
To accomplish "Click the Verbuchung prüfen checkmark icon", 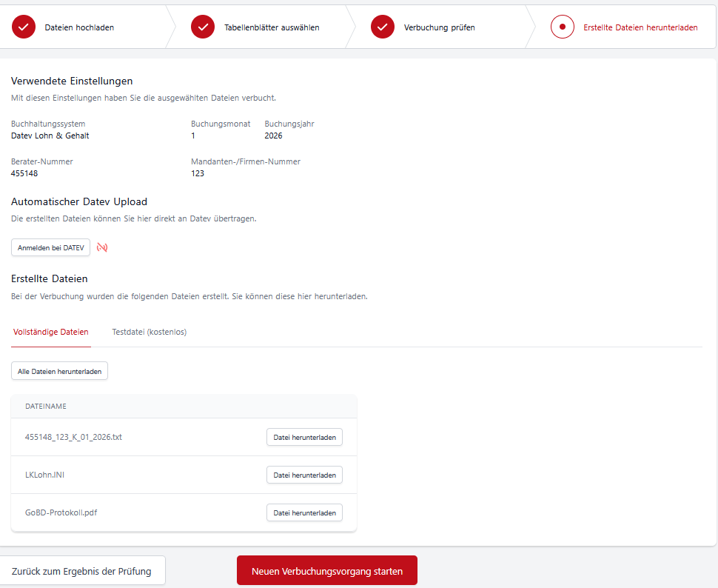I will pyautogui.click(x=383, y=27).
